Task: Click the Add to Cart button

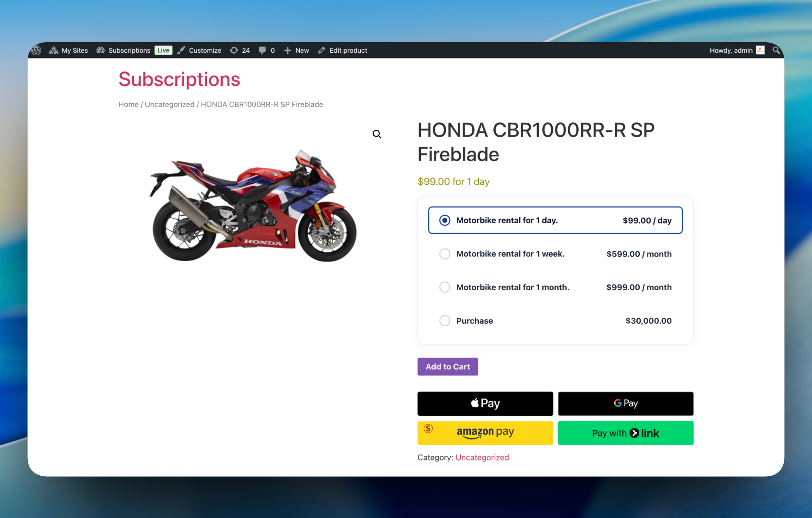Action: click(x=448, y=366)
